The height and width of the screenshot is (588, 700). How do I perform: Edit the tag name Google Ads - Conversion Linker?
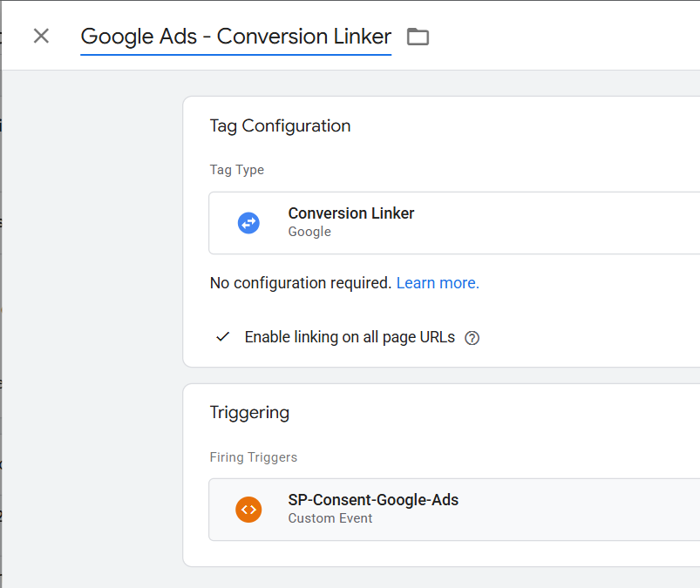pyautogui.click(x=235, y=37)
